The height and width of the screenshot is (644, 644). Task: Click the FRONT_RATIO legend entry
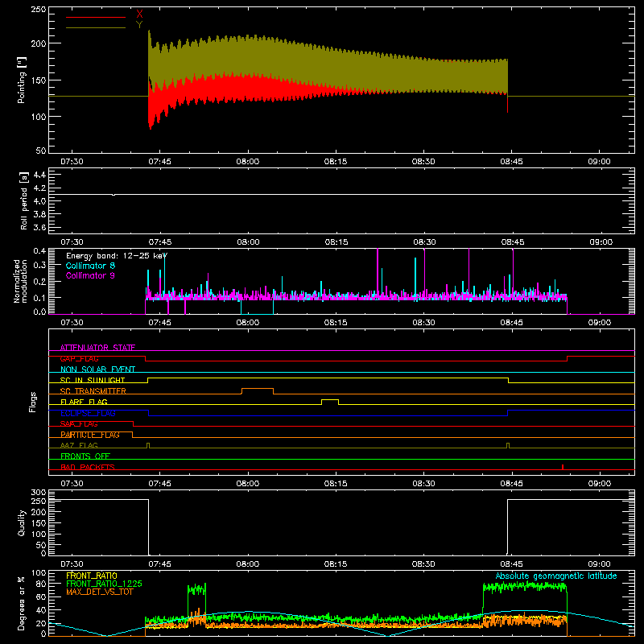92,576
